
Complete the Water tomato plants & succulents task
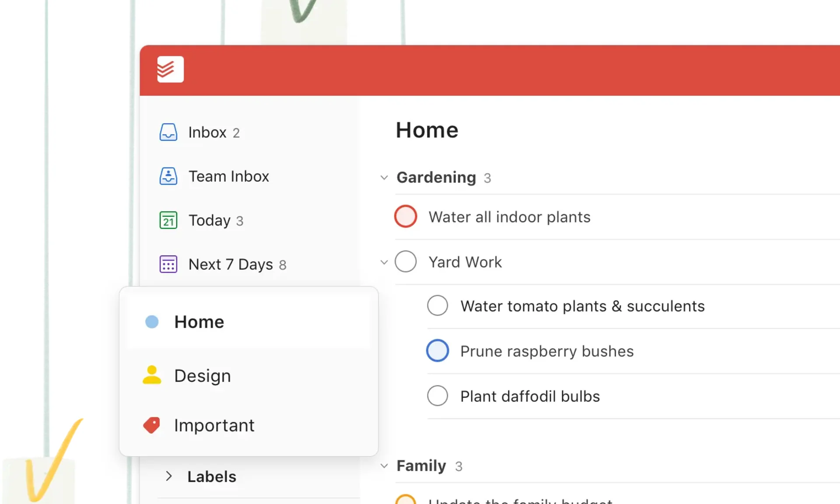coord(437,306)
